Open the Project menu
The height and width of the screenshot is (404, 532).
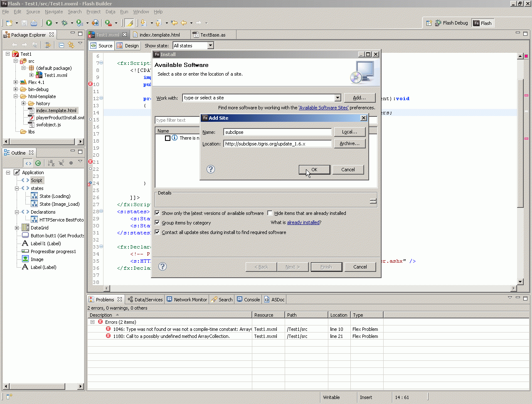pyautogui.click(x=93, y=12)
